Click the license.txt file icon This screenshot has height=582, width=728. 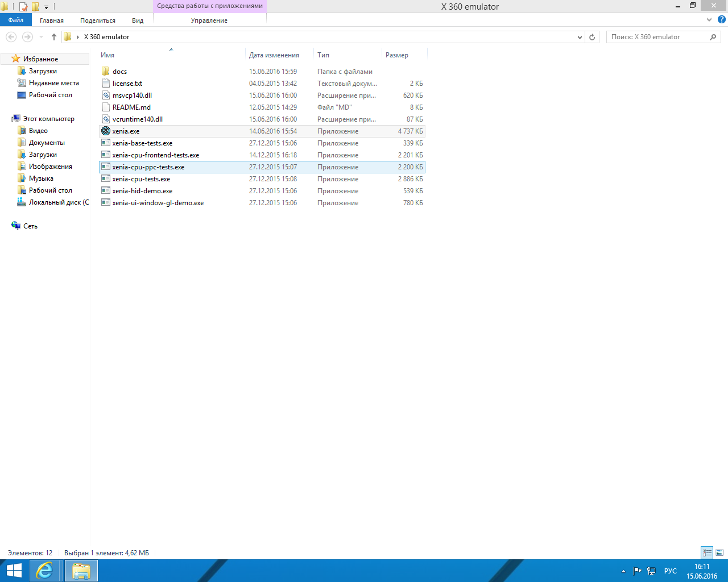click(x=106, y=83)
